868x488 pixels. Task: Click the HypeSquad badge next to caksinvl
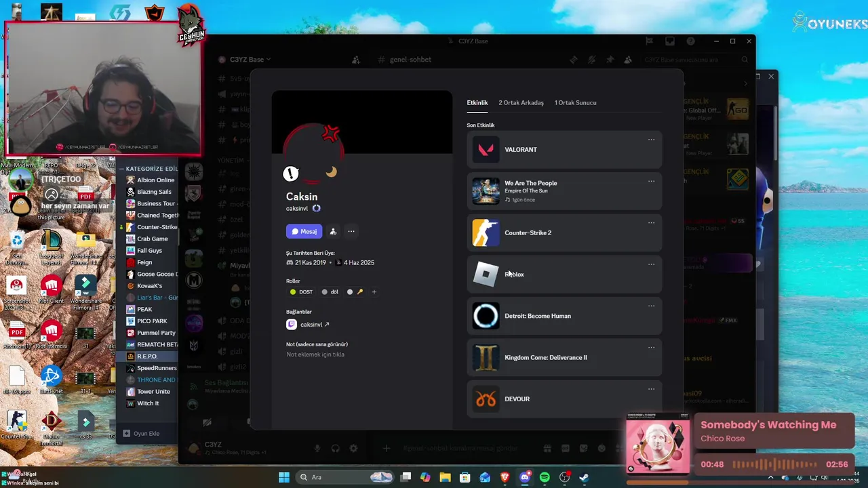point(316,209)
